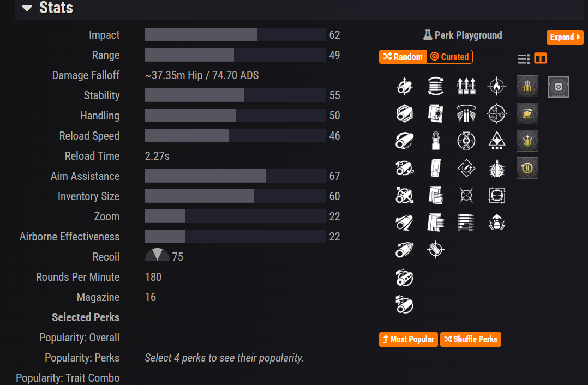Expand the Perk Playground panel
Viewport: 588px width, 385px height.
(x=565, y=37)
